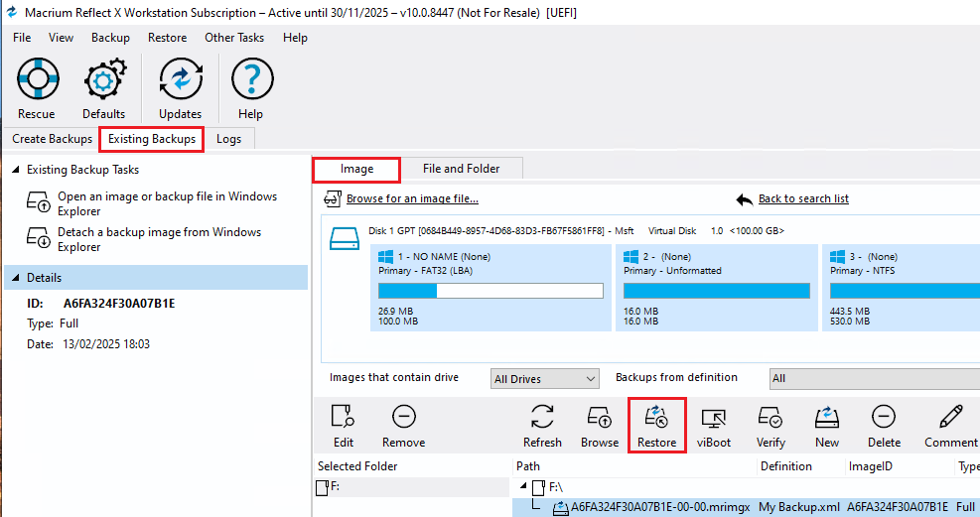This screenshot has height=517, width=980.
Task: Open the File and Folder tab
Action: 461,169
